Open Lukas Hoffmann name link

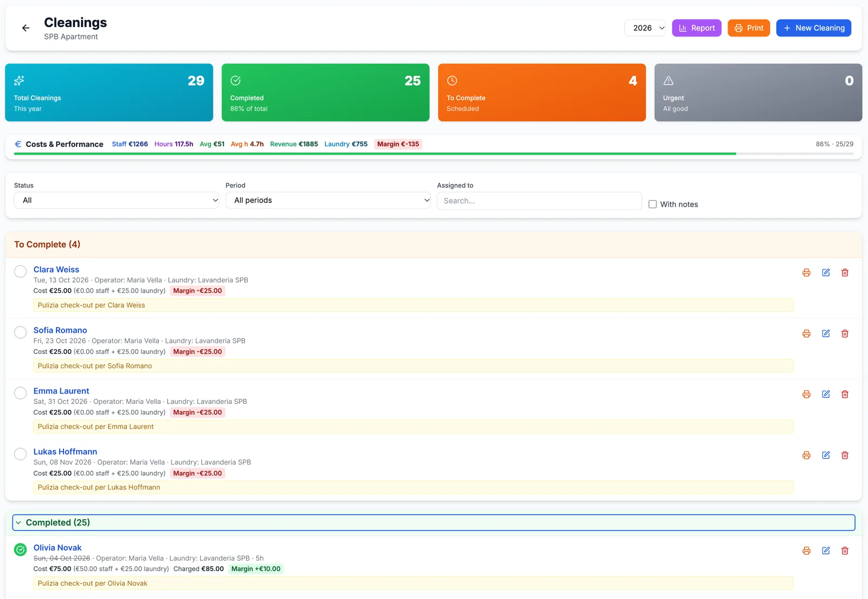tap(65, 452)
